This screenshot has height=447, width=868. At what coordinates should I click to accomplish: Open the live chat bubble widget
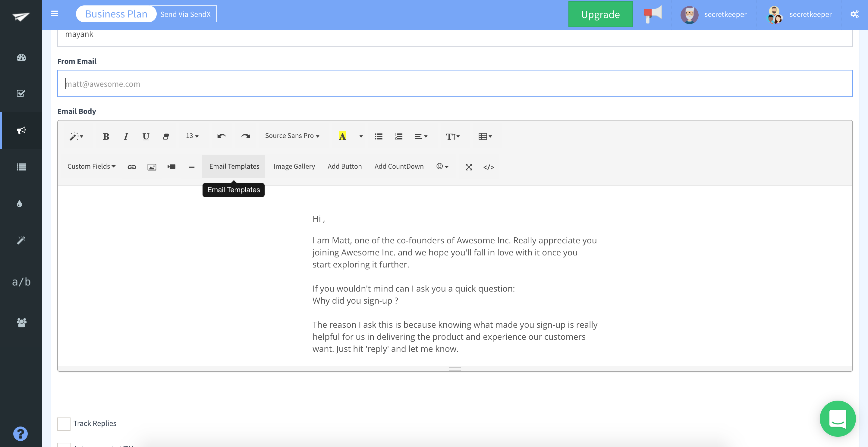(x=838, y=418)
